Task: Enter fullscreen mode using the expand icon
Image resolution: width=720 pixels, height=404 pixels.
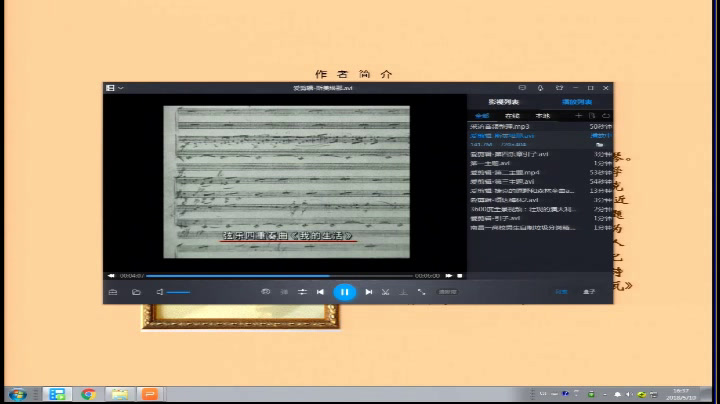Action: pos(421,292)
